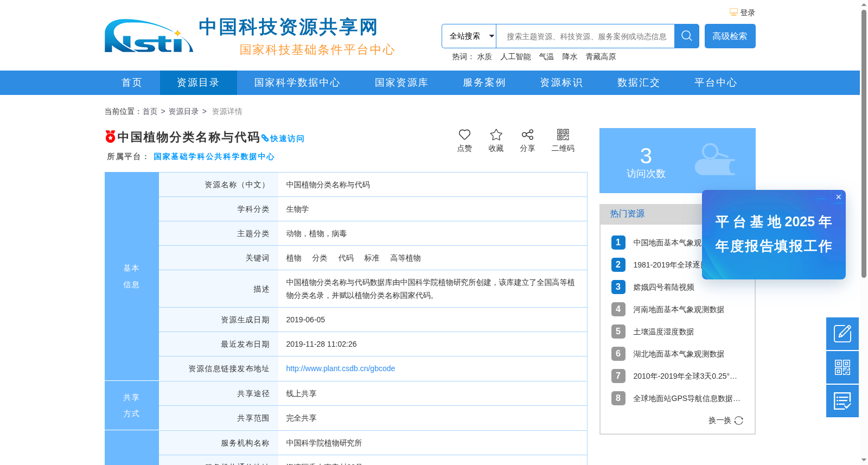
Task: Focus the search keyword input field
Action: tap(585, 36)
